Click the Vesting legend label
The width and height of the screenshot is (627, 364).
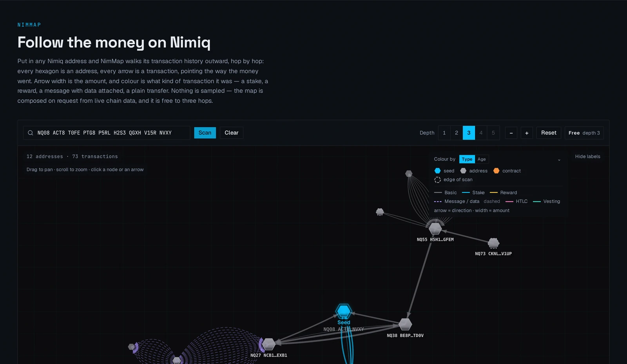(552, 201)
